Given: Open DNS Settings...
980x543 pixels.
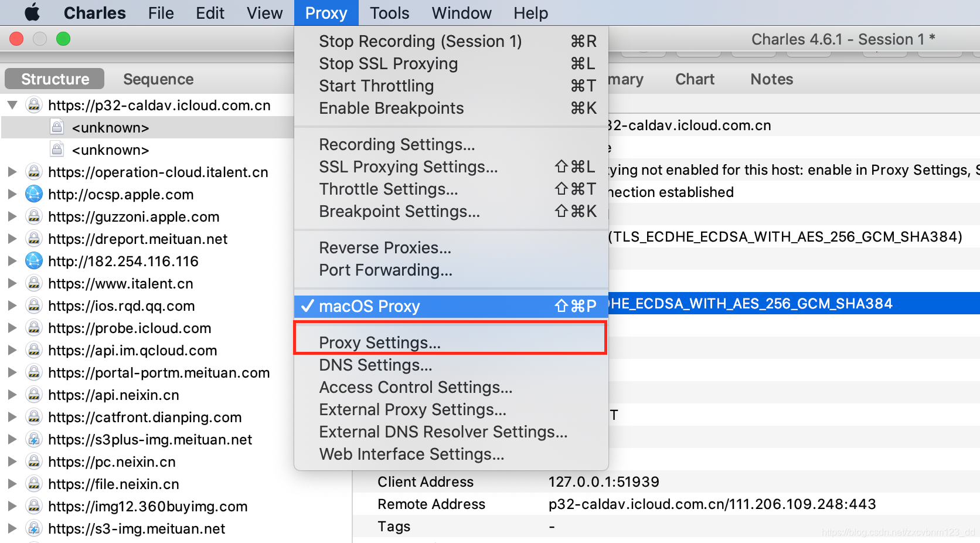Looking at the screenshot, I should [x=451, y=365].
